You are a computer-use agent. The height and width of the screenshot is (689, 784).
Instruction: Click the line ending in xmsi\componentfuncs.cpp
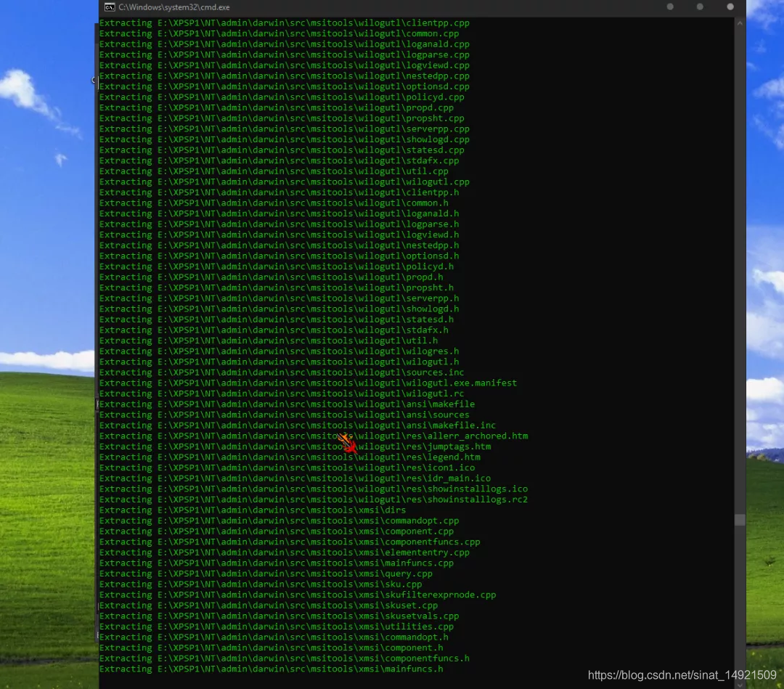pos(290,542)
